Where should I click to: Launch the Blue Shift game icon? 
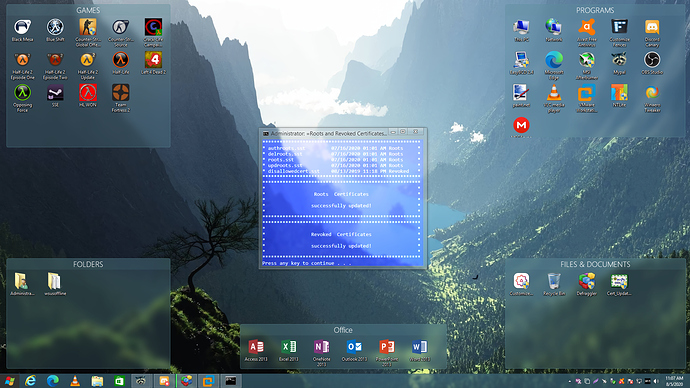click(x=55, y=30)
